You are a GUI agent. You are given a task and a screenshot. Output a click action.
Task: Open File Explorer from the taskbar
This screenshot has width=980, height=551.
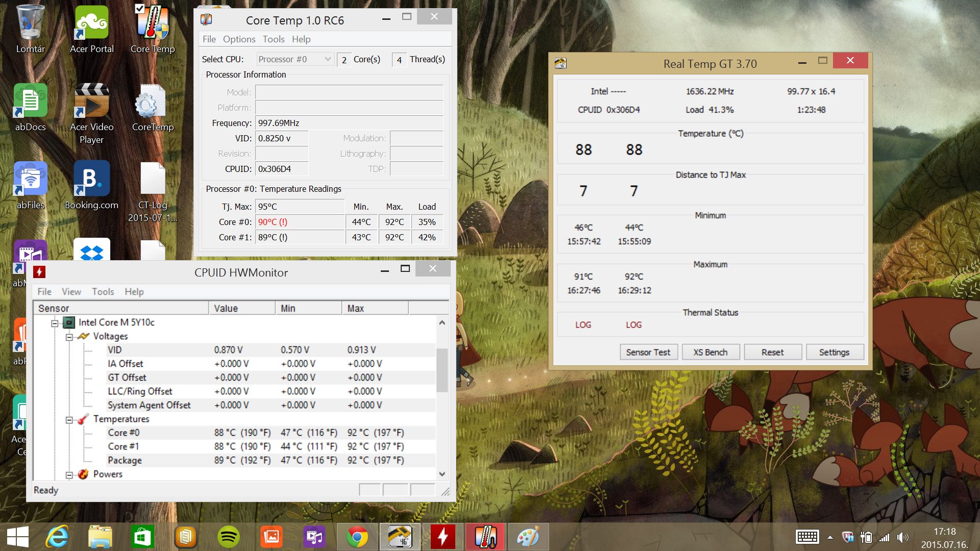pyautogui.click(x=100, y=537)
